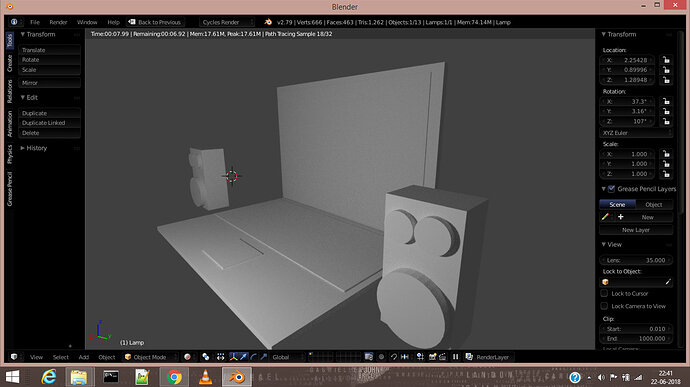The width and height of the screenshot is (690, 387).
Task: Open the Window menu
Action: 87,22
